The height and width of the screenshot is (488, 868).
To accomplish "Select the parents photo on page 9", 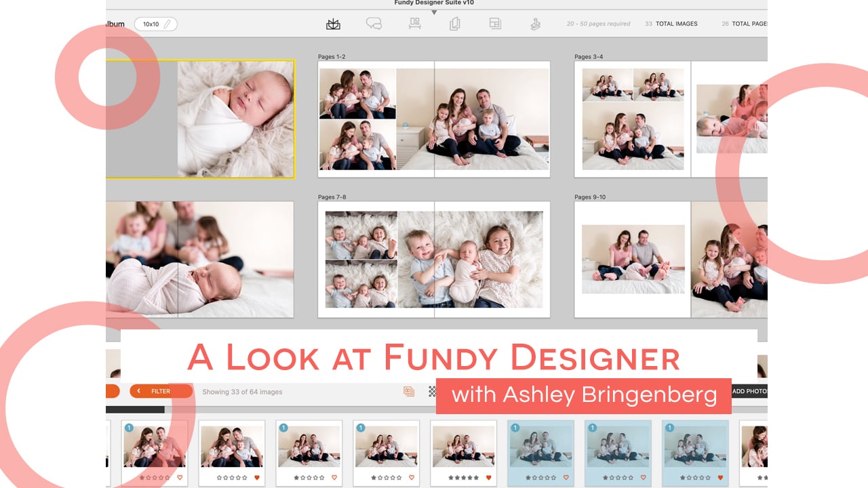I will point(633,259).
